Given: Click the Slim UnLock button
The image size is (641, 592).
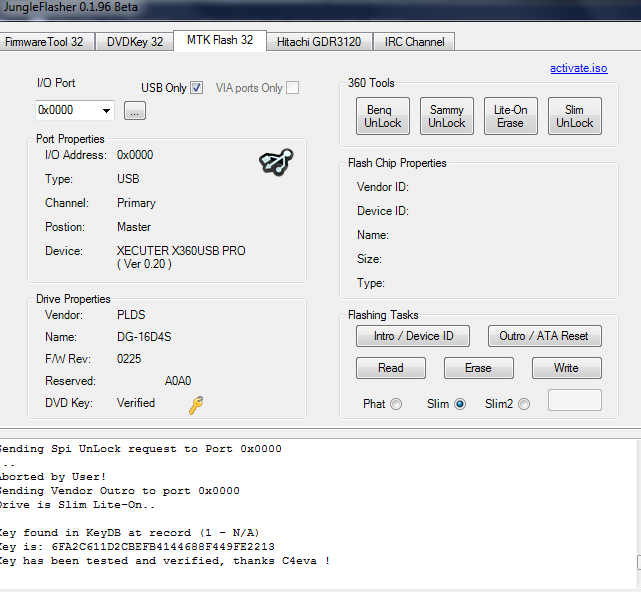Looking at the screenshot, I should (x=575, y=116).
